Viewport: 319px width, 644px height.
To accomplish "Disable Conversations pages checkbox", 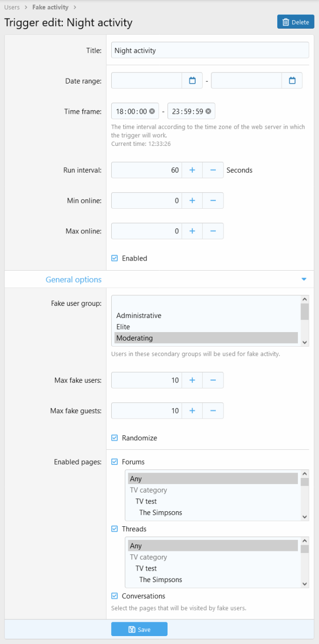I will [x=115, y=596].
